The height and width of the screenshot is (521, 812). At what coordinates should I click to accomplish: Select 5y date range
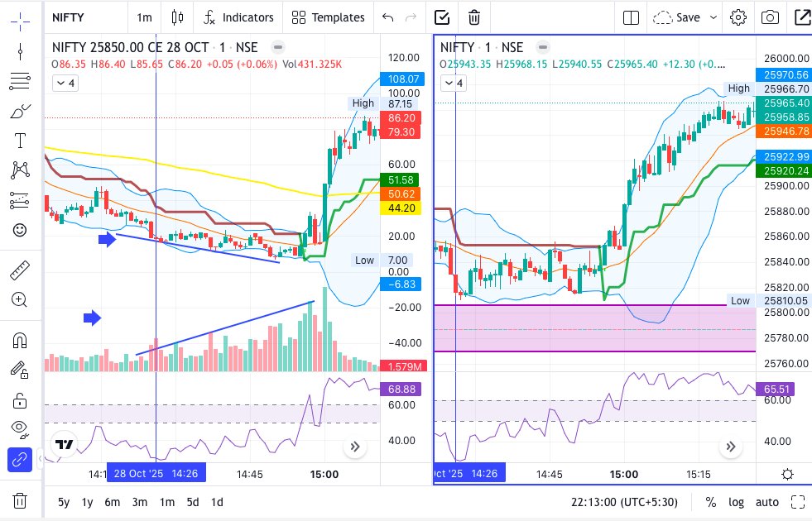coord(64,502)
